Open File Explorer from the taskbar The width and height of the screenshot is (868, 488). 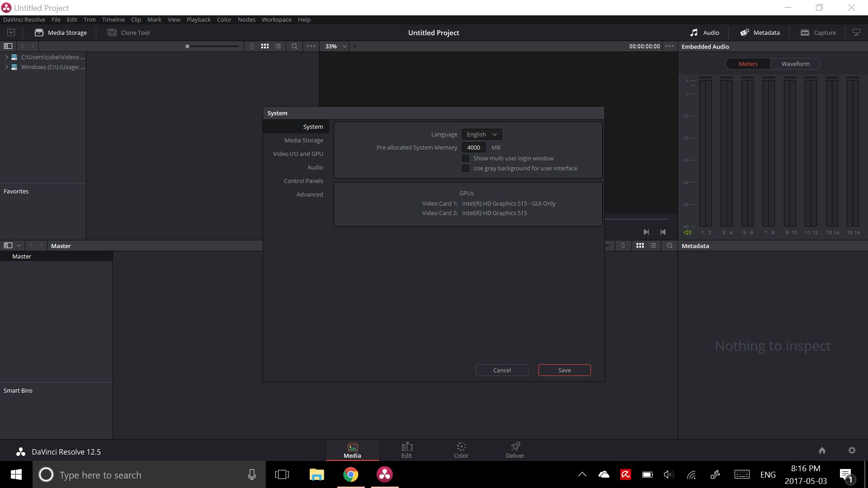pyautogui.click(x=316, y=474)
